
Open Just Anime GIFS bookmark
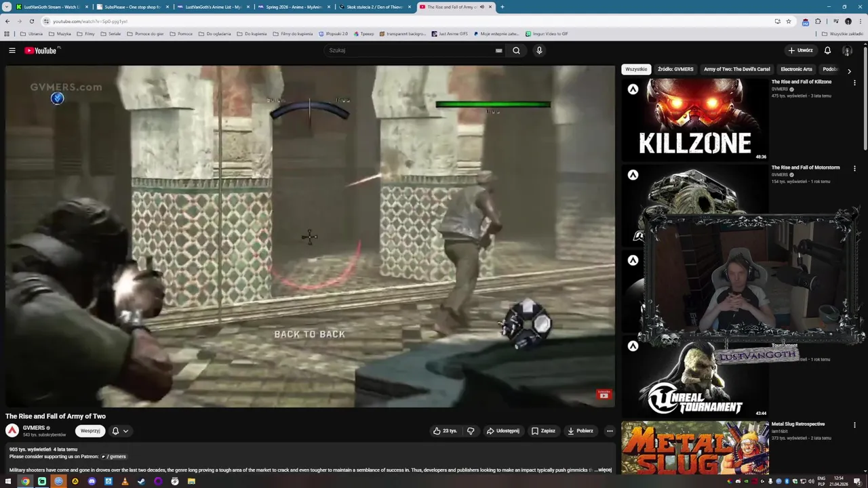pyautogui.click(x=450, y=34)
